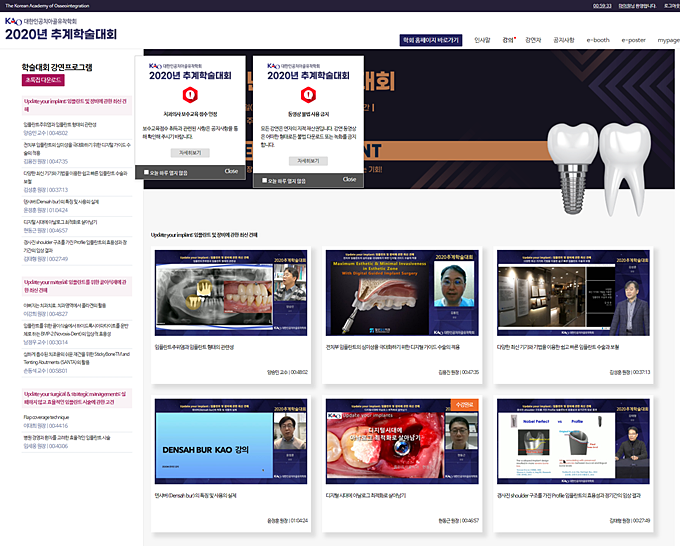Close the right video usage notice popup
Screen dimensions: 680x546
tap(349, 179)
